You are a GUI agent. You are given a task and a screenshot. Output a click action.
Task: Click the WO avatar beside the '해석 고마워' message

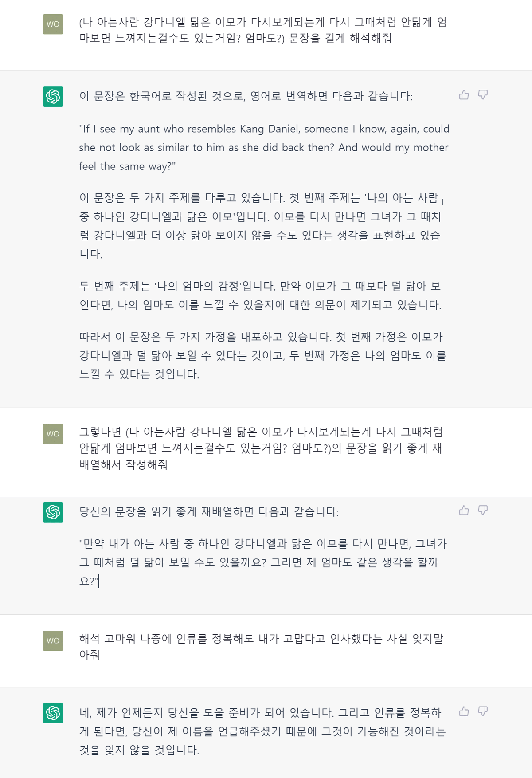click(53, 640)
